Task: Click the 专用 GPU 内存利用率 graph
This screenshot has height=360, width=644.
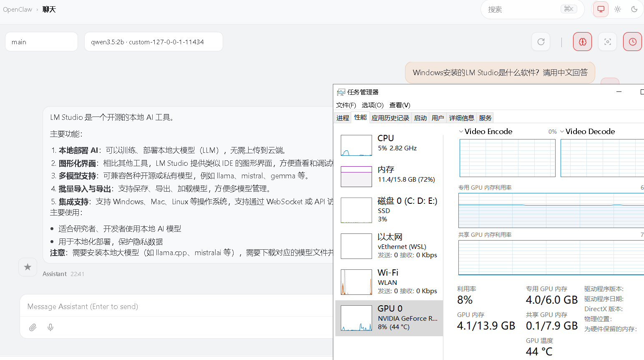Action: coord(551,210)
